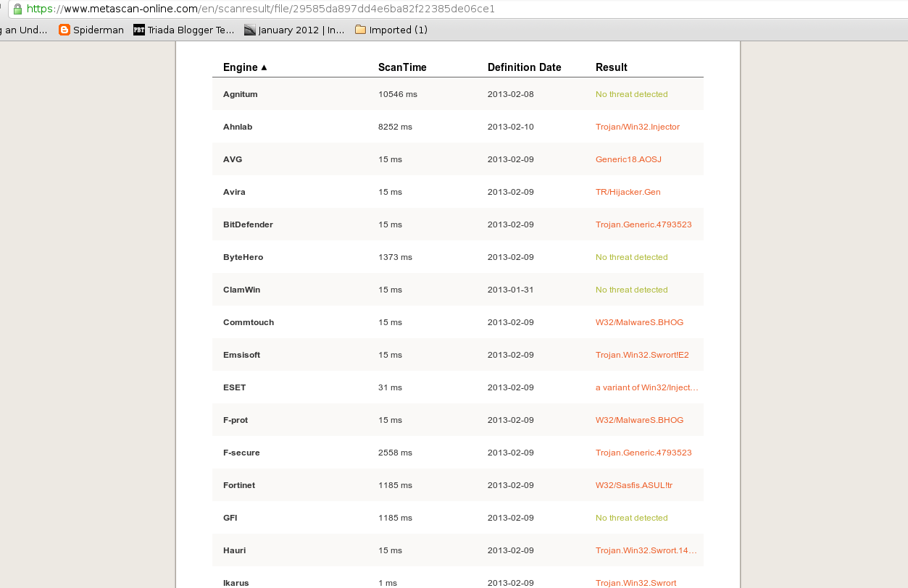This screenshot has height=588, width=908.
Task: Click the Trojan.Win32.Swrort!E2 result
Action: (x=642, y=355)
